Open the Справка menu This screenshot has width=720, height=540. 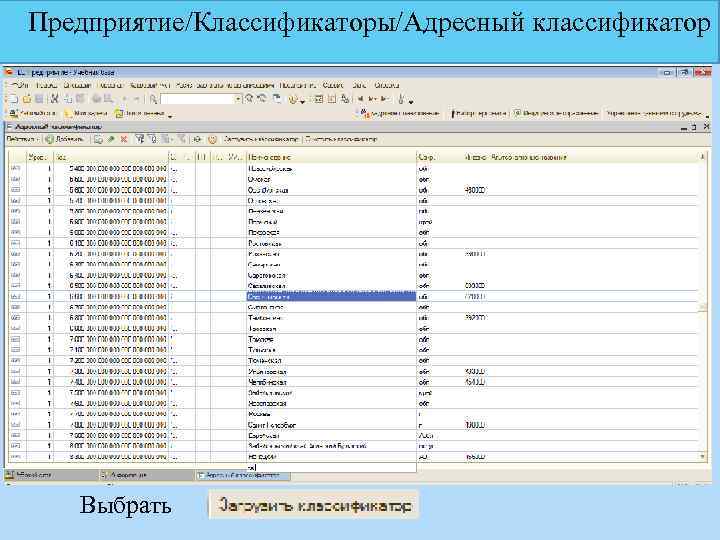coord(387,85)
